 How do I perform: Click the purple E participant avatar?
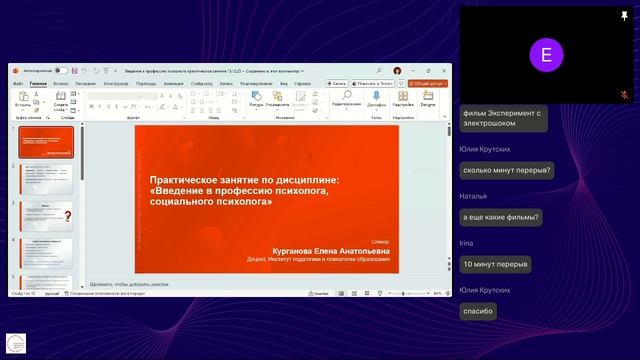[x=547, y=55]
